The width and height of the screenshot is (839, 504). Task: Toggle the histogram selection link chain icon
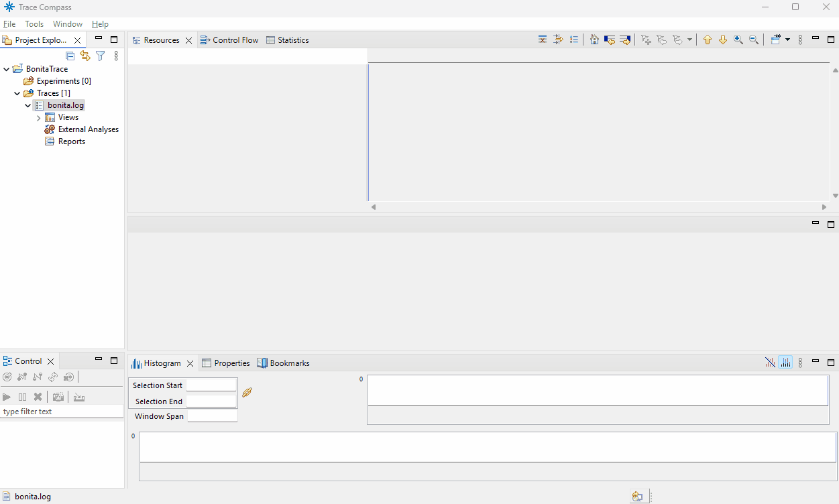coord(247,393)
